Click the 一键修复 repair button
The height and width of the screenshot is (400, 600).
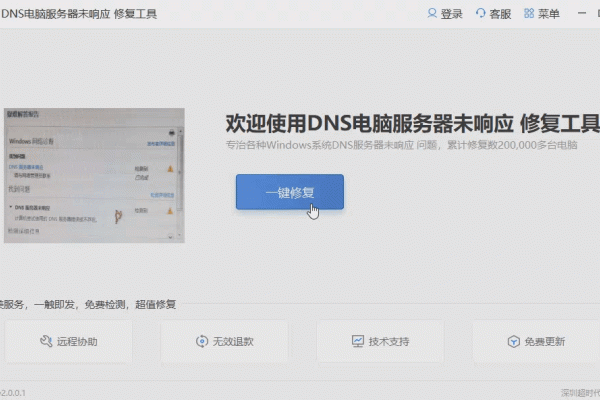[290, 192]
